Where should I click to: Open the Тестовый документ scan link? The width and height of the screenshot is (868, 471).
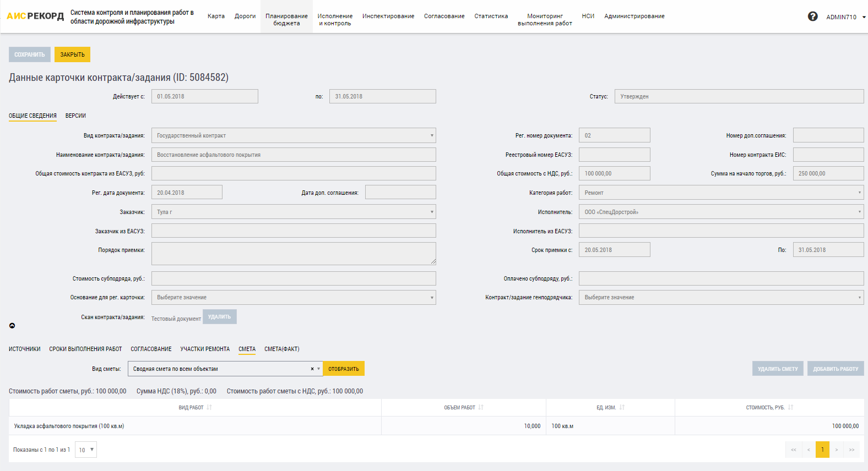[x=176, y=319]
